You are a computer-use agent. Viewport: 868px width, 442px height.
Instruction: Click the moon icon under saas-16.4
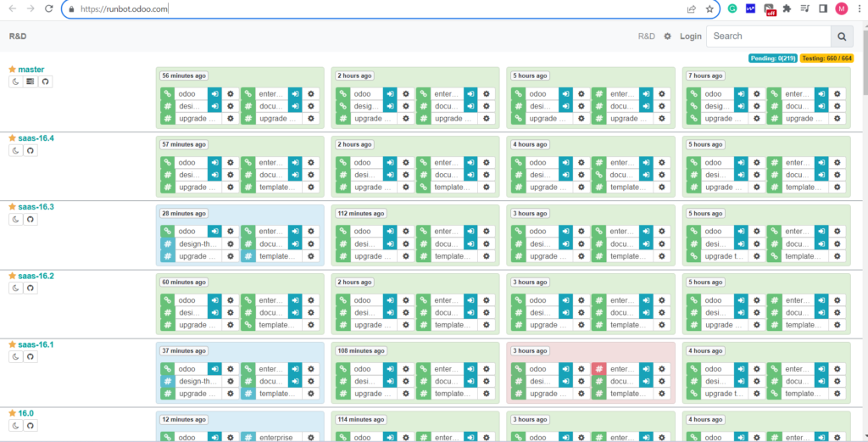[x=16, y=150]
